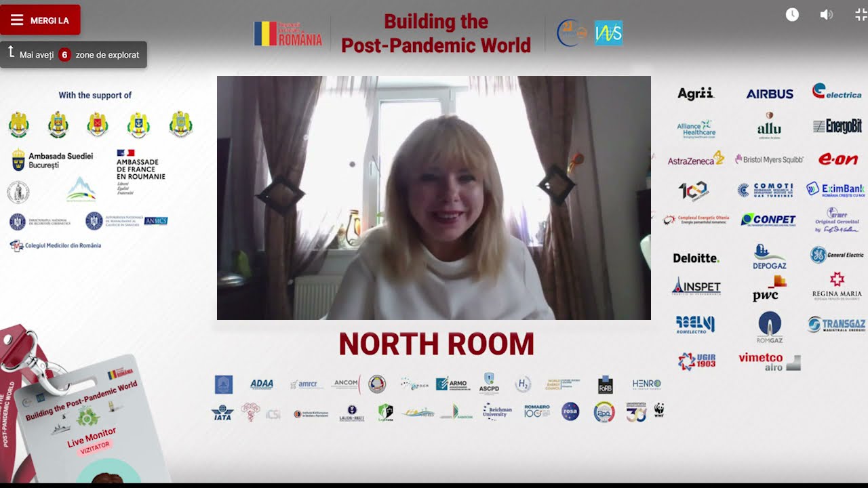Image resolution: width=868 pixels, height=488 pixels.
Task: Click the Building the Post-Pandemic World title
Action: point(436,33)
